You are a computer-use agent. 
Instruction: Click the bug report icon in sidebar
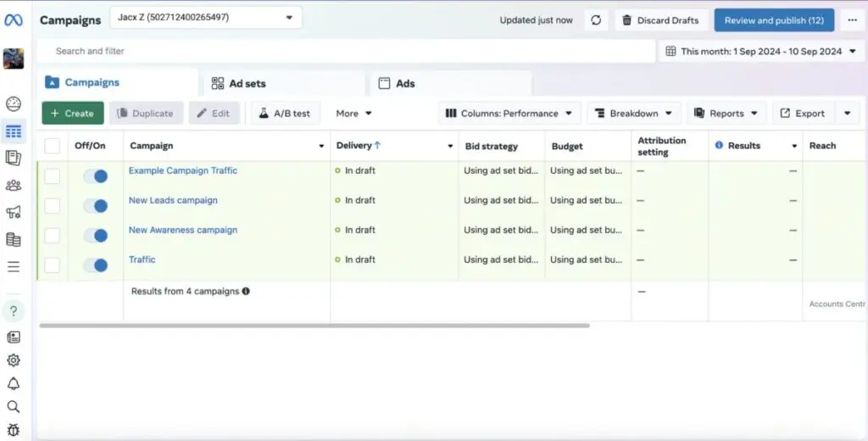pos(14,430)
